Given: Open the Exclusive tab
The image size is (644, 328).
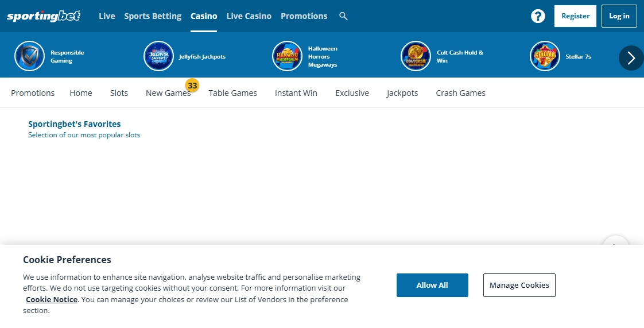Looking at the screenshot, I should [352, 93].
